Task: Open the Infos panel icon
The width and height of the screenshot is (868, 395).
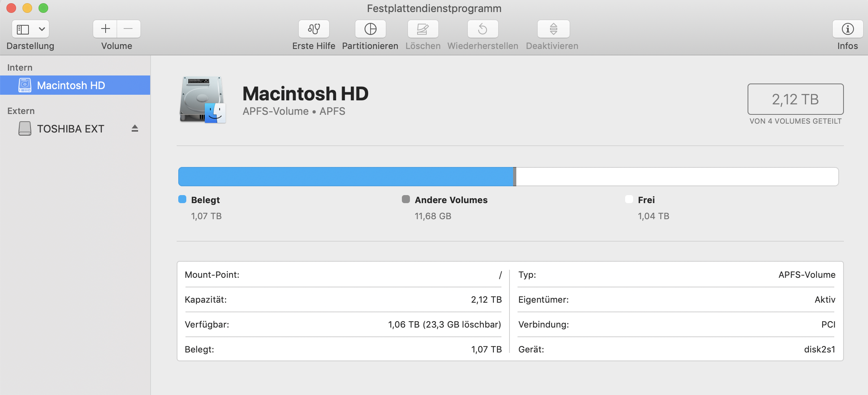Action: (x=848, y=29)
